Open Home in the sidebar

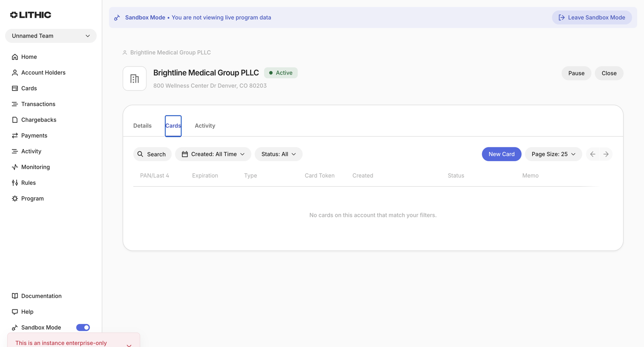(29, 57)
